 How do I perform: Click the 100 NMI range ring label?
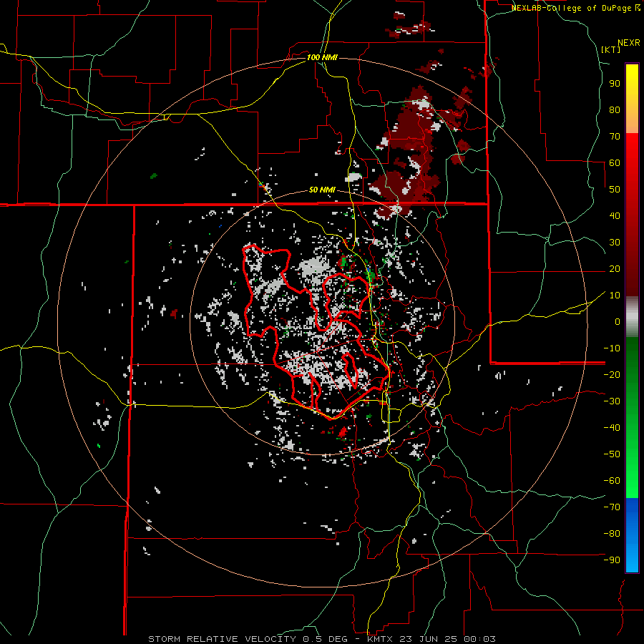click(x=322, y=57)
